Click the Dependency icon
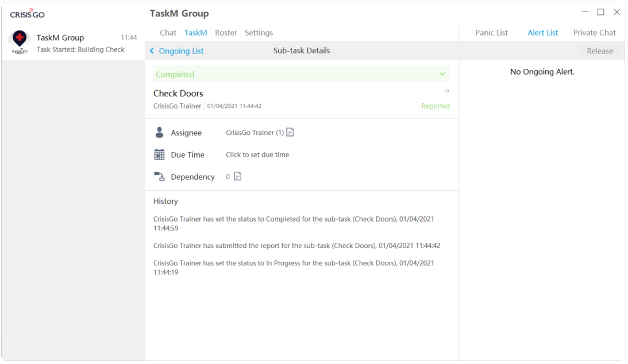628x364 pixels. coord(159,176)
